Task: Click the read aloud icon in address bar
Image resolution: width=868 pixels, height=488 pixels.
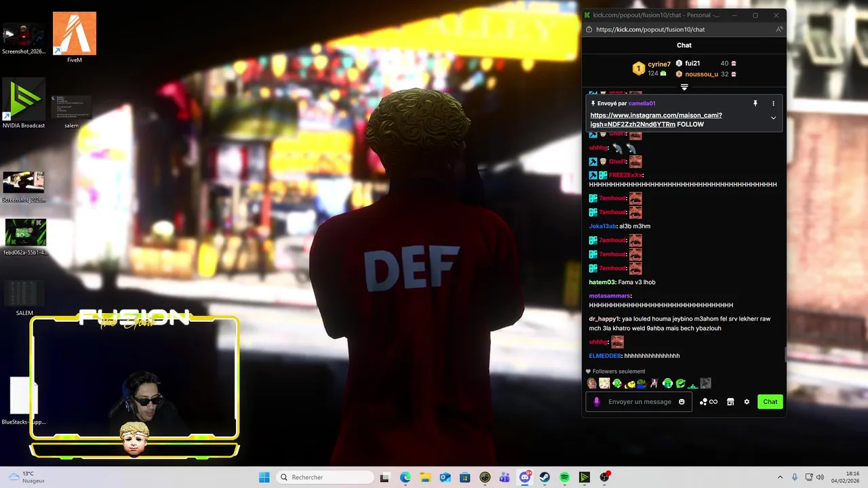Action: coord(779,29)
